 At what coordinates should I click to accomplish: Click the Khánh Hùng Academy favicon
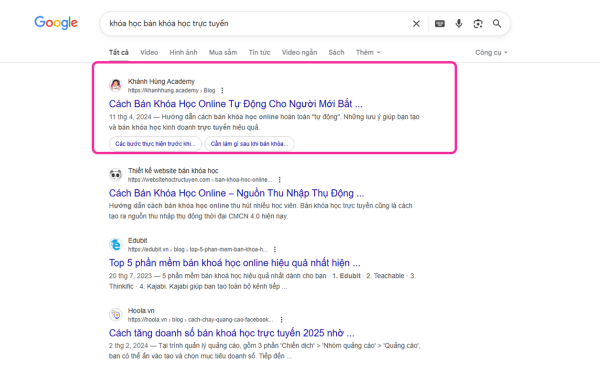[x=116, y=85]
